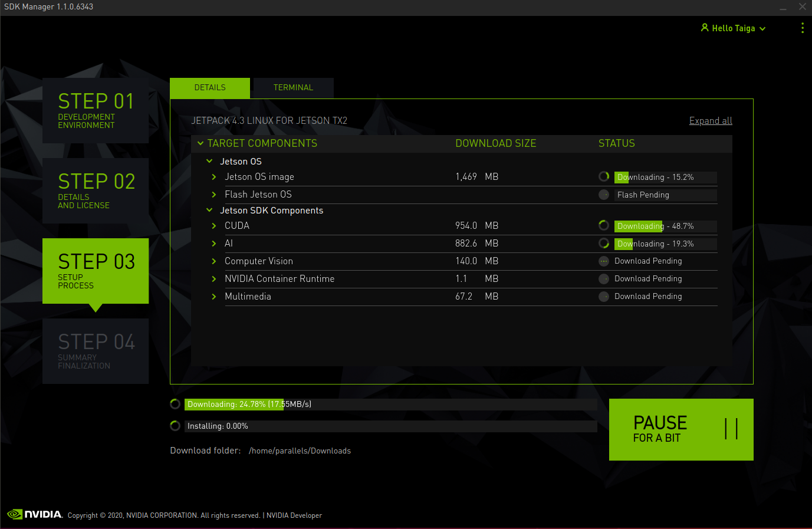Go to Step 02 Details and License
The width and height of the screenshot is (812, 529).
96,190
